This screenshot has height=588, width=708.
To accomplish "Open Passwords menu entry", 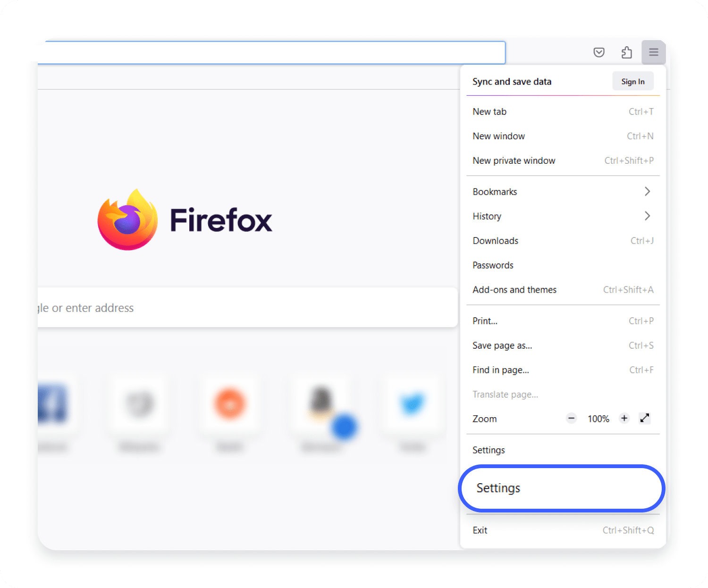I will coord(563,265).
